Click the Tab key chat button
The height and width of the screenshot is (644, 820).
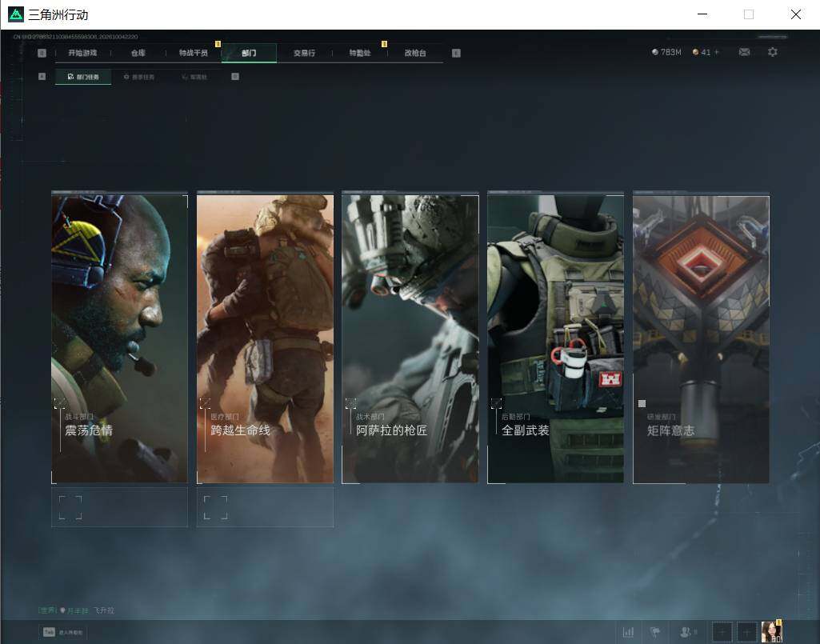(x=62, y=632)
